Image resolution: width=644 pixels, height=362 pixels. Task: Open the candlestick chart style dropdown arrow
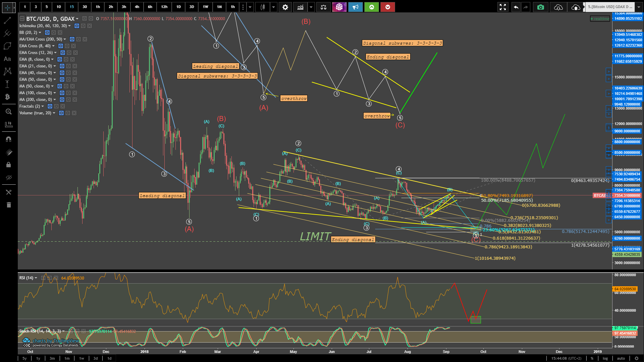point(274,7)
